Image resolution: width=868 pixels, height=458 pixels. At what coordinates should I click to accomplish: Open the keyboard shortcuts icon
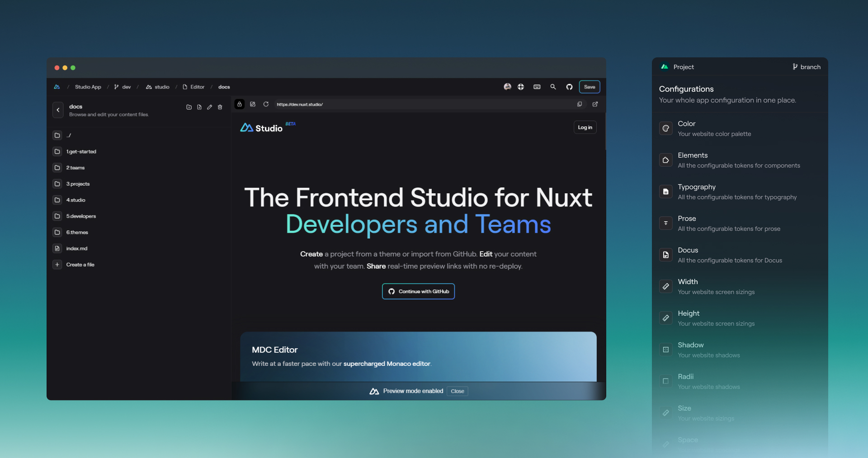point(537,87)
